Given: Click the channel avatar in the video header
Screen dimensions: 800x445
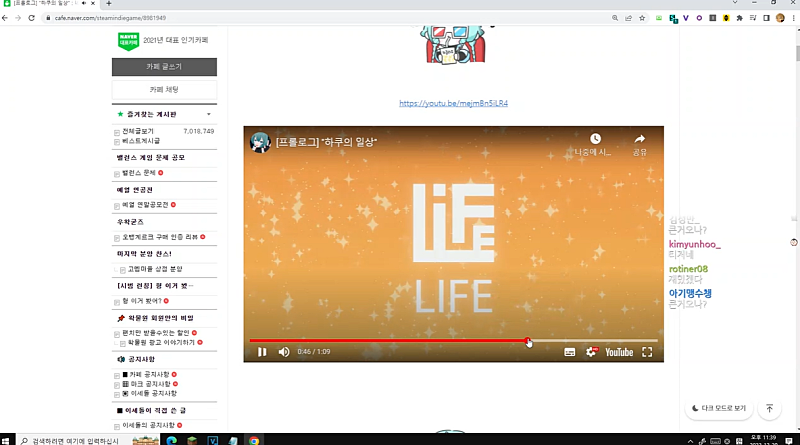Looking at the screenshot, I should [x=260, y=142].
